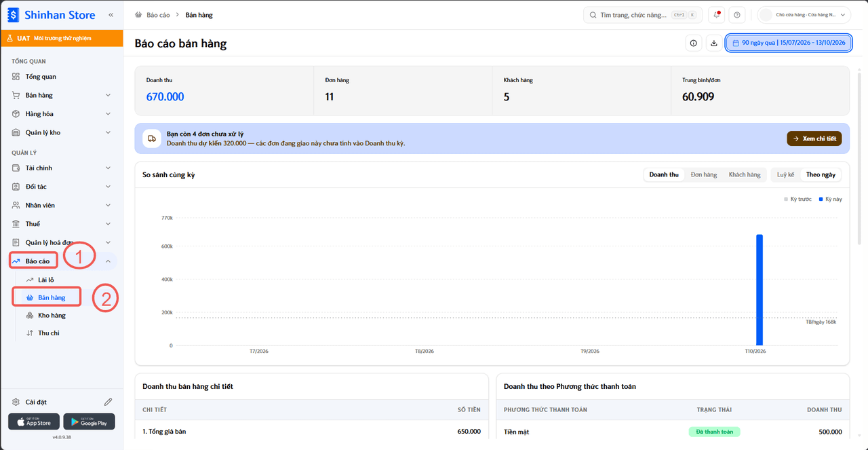Expand the Bán hàng sidebar menu
Viewport: 868px width, 450px height.
coord(62,95)
